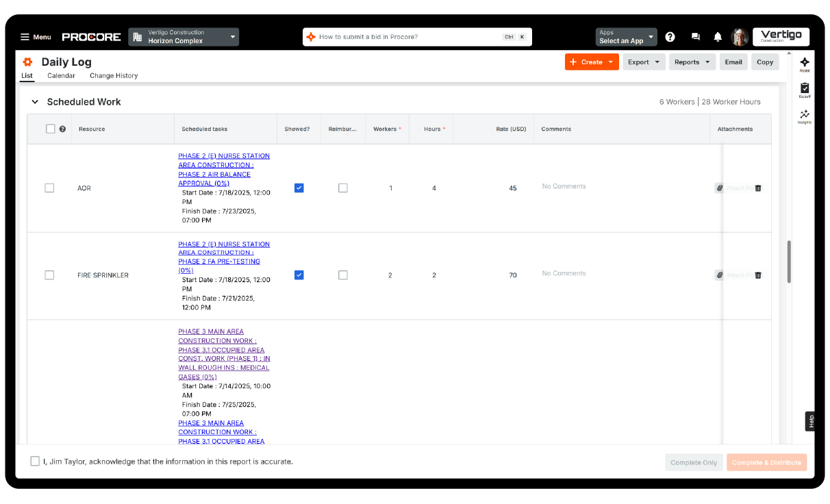Uncheck Showed for FIRE SPRINKLER row
The width and height of the screenshot is (830, 504).
coord(299,275)
